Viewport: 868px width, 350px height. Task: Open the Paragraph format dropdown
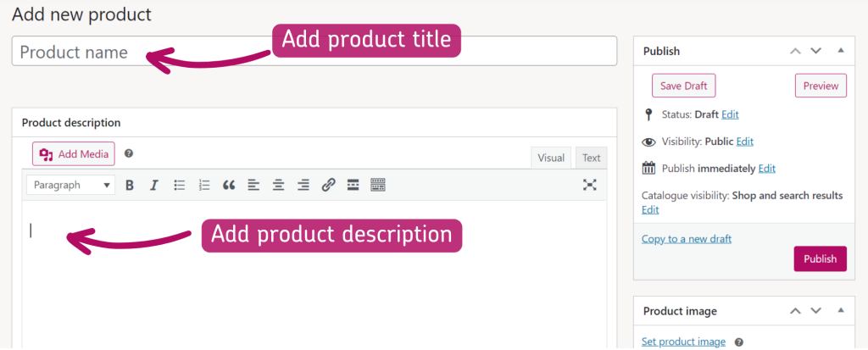tap(70, 185)
